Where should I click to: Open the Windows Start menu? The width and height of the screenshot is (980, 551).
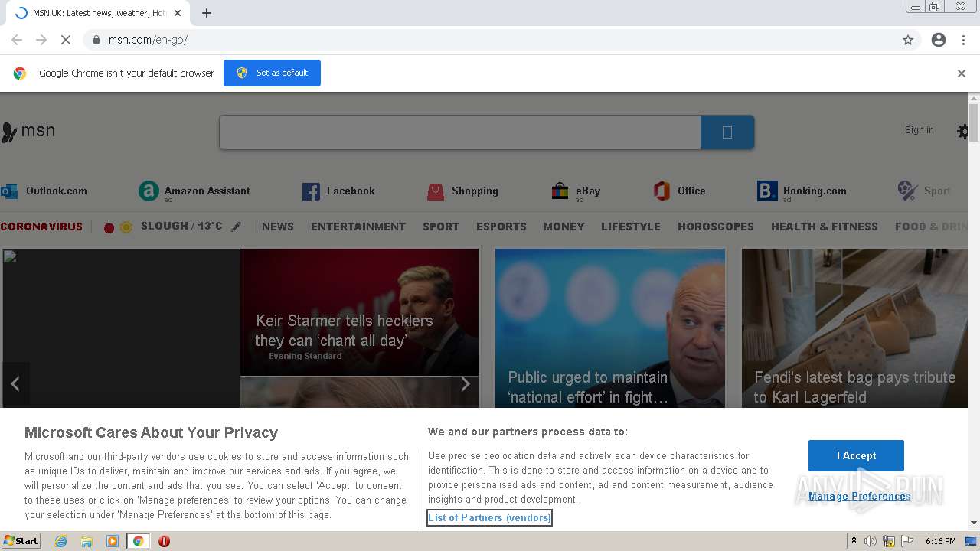pyautogui.click(x=21, y=541)
